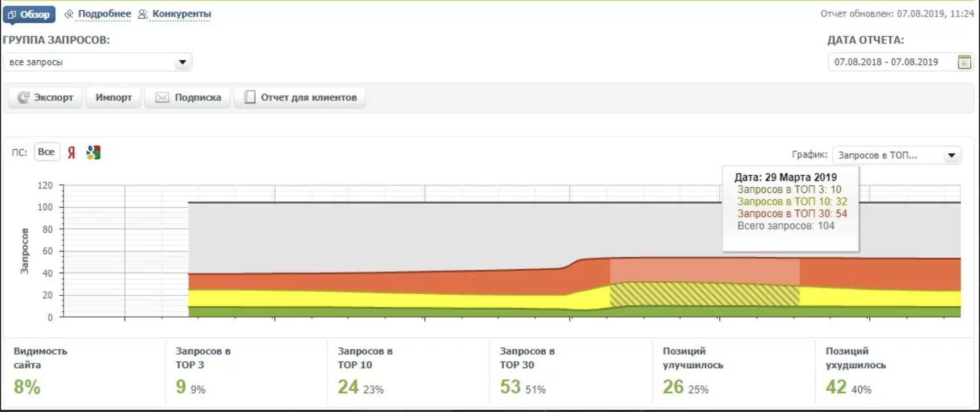The image size is (980, 412).
Task: Open the График 'Запросов в ТОП' dropdown
Action: pyautogui.click(x=896, y=155)
